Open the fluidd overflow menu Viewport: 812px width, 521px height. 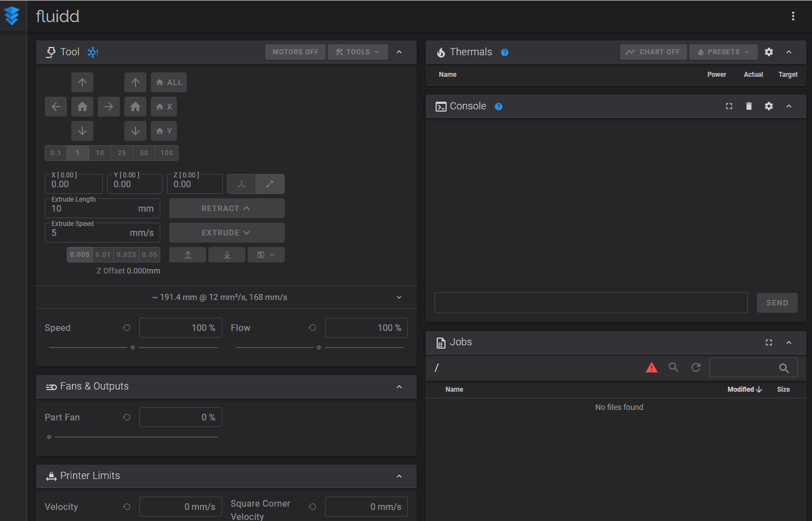click(793, 16)
